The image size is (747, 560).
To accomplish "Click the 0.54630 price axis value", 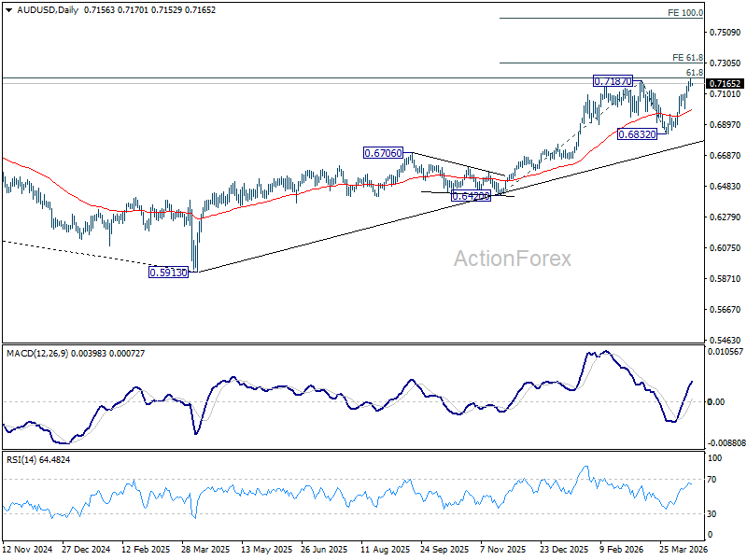I will coord(726,341).
